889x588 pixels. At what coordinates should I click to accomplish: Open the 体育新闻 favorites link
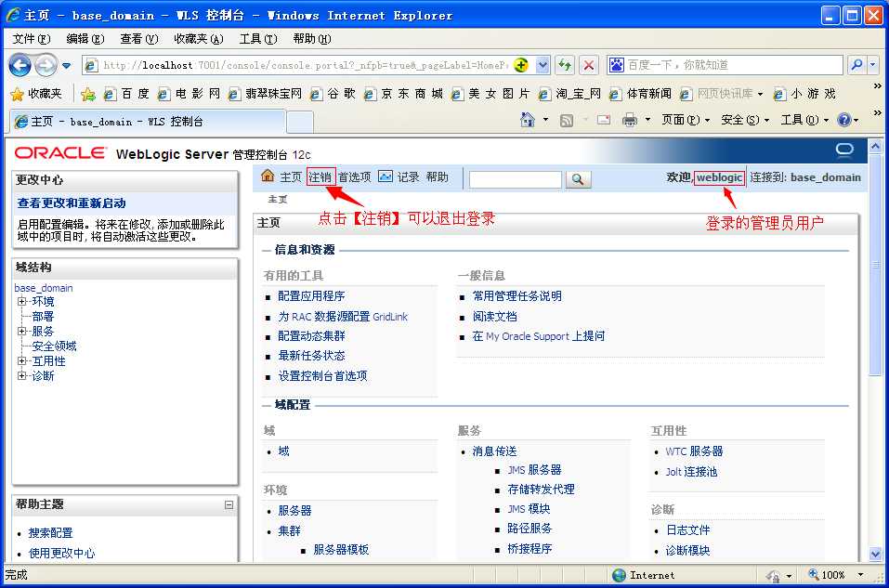[640, 94]
